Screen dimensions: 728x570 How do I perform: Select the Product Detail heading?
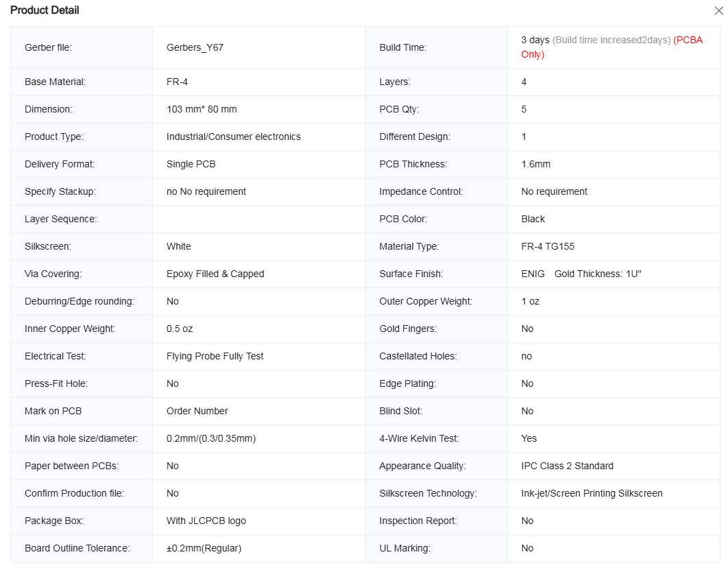(45, 10)
